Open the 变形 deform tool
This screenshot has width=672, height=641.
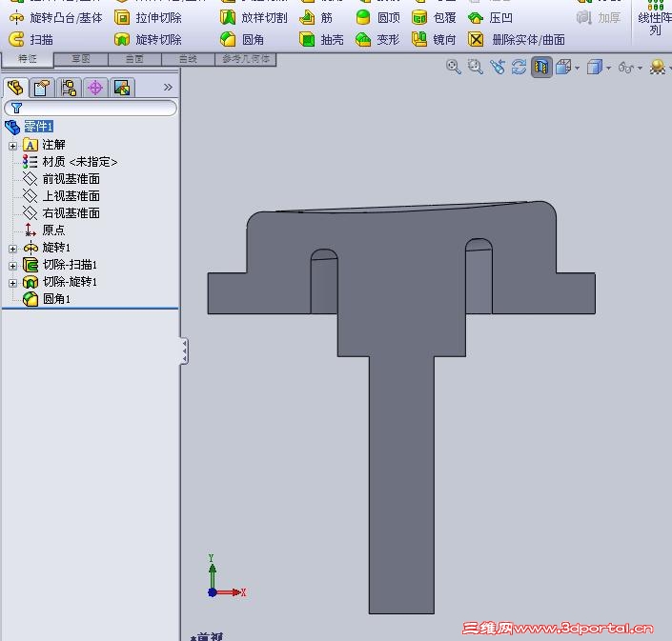(377, 39)
